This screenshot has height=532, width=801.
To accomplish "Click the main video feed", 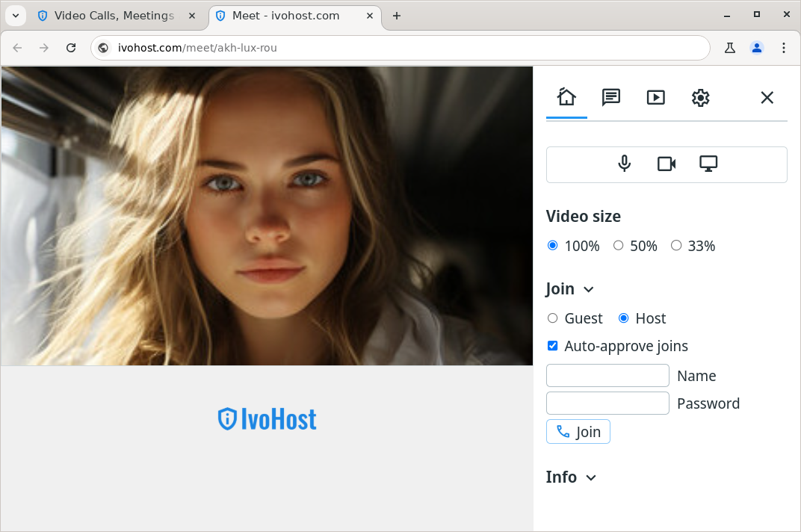I will click(267, 216).
